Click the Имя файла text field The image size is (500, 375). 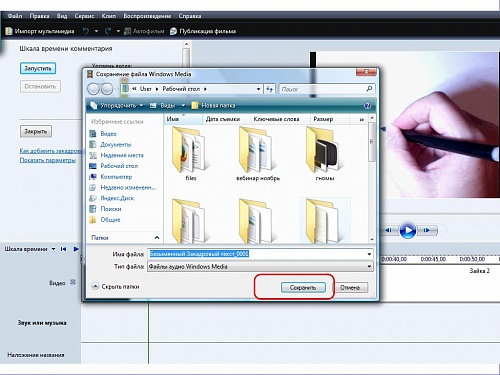256,254
